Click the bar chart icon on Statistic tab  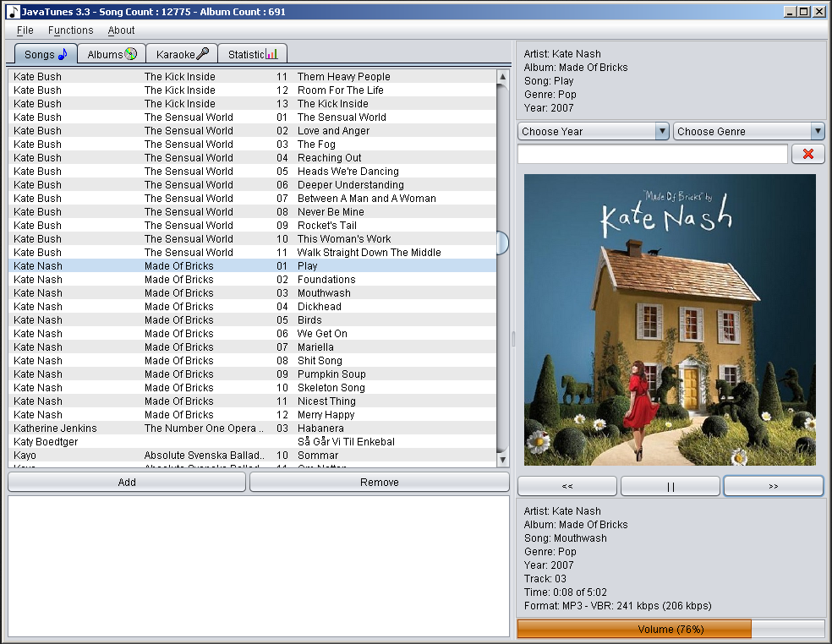tap(271, 53)
